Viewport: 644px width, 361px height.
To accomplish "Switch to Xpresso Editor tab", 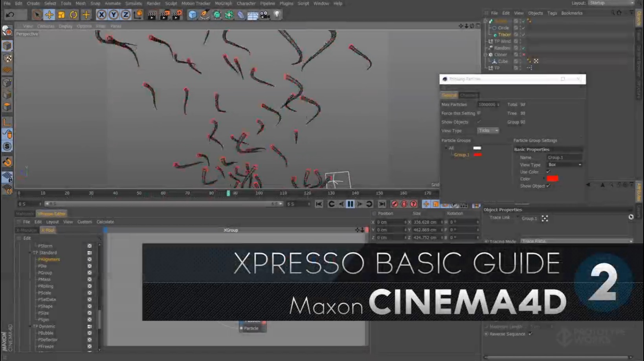I will point(51,214).
